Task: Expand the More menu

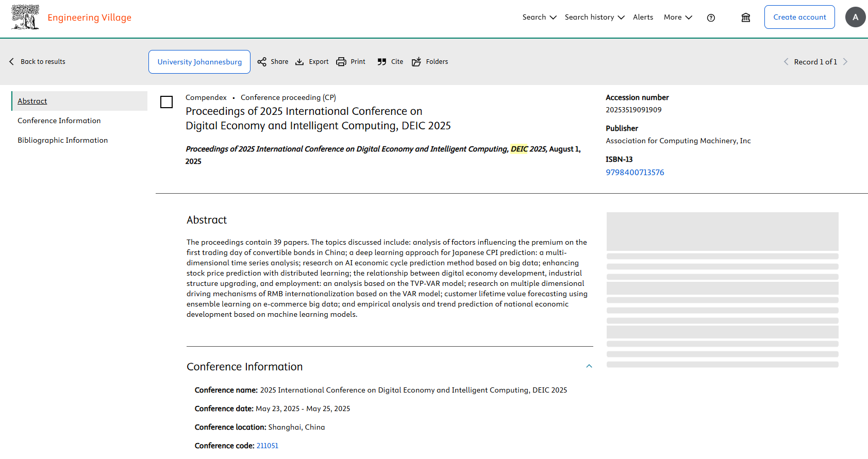Action: [x=678, y=17]
